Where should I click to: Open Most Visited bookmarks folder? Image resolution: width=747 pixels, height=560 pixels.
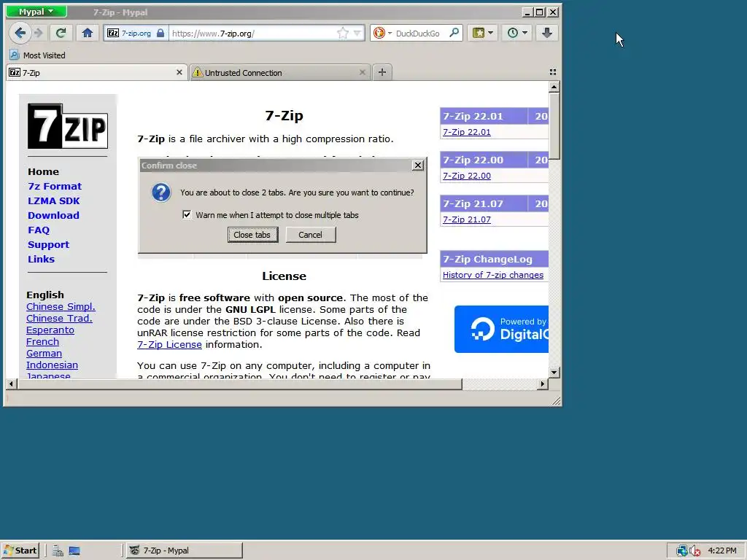tap(38, 55)
